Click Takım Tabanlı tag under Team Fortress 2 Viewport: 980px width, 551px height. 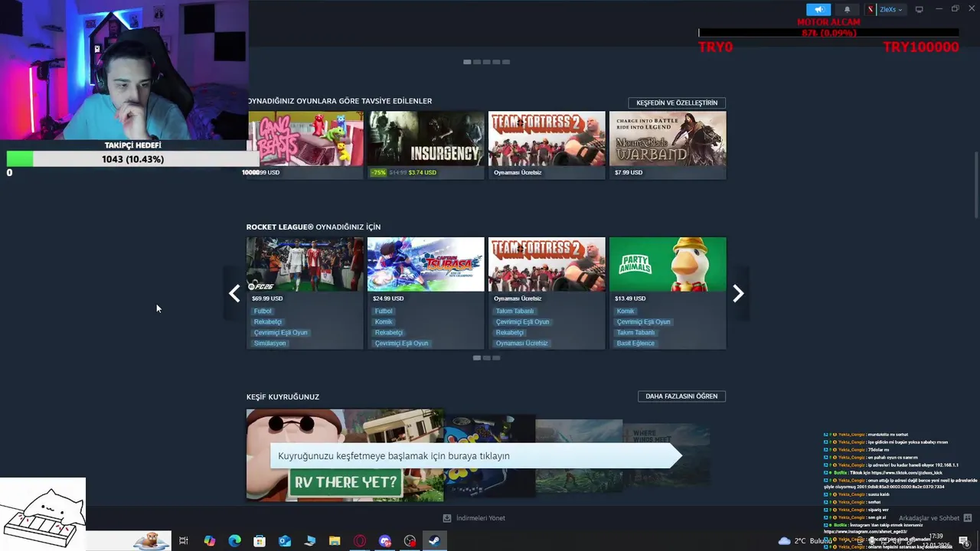(514, 311)
